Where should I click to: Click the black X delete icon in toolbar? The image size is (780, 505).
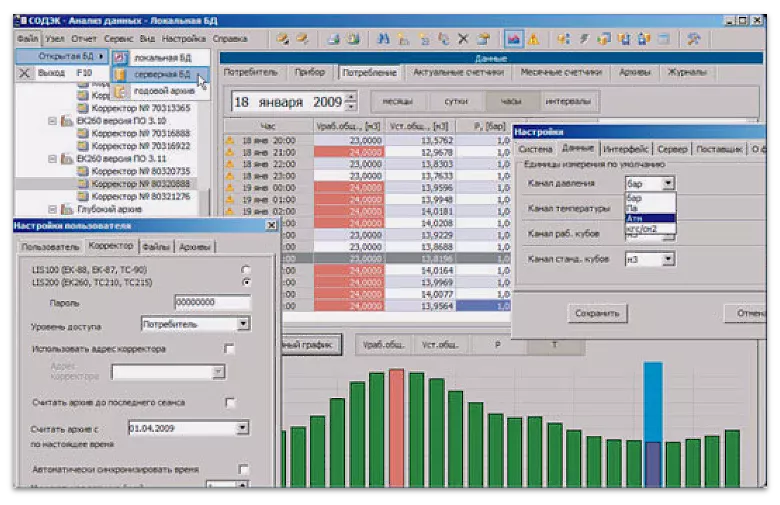tap(463, 39)
